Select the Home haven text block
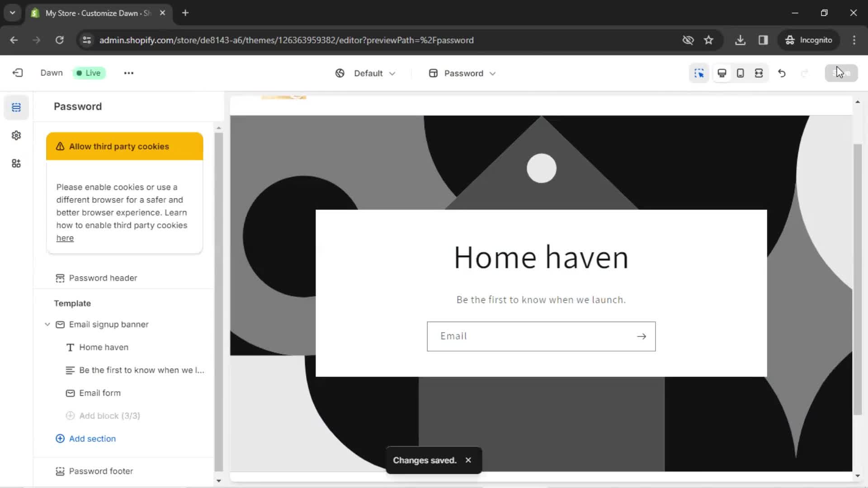Screen dimensions: 868x488 click(103, 347)
